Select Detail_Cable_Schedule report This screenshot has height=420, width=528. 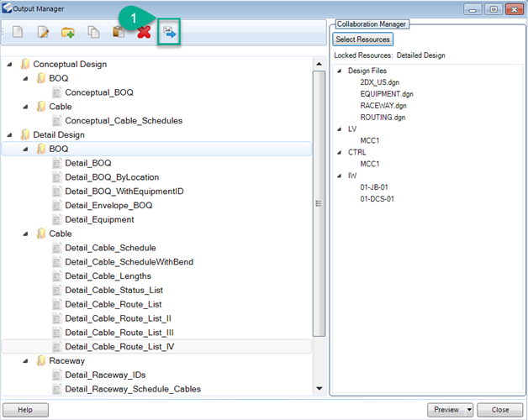[x=110, y=248]
